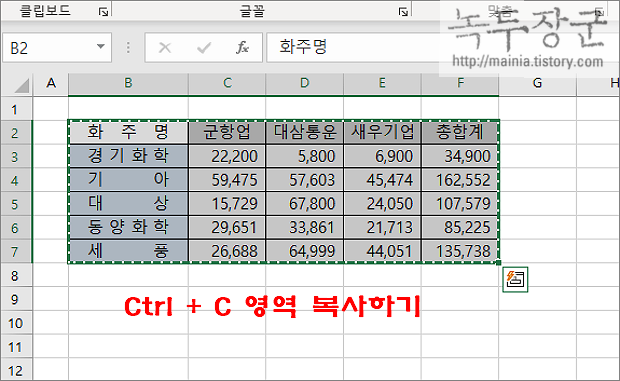Screen dimensions: 620x381
Task: Click cell with value 45,474
Action: tap(382, 180)
